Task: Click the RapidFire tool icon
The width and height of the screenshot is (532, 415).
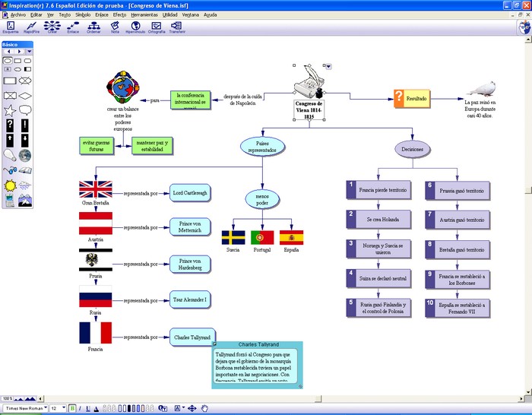Action: [31, 27]
